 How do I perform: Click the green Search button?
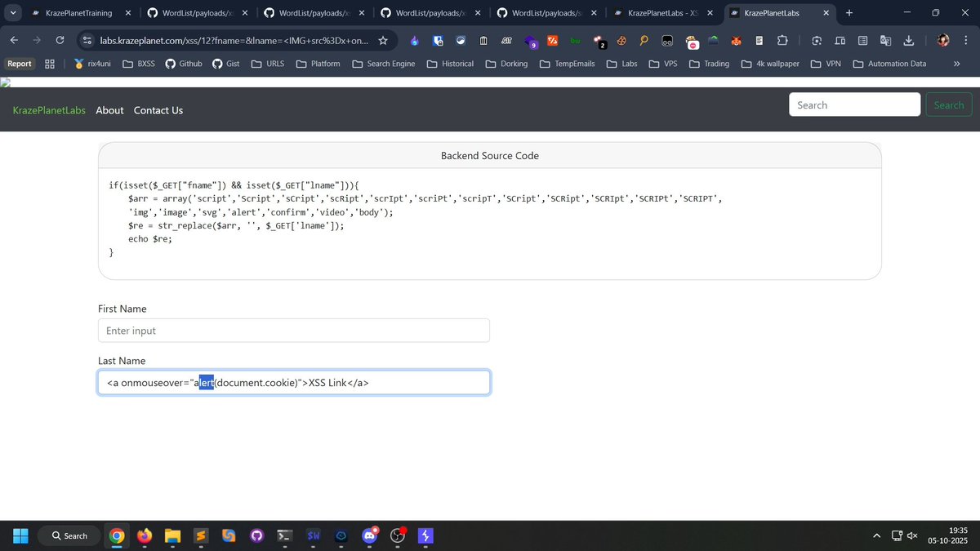tap(949, 104)
